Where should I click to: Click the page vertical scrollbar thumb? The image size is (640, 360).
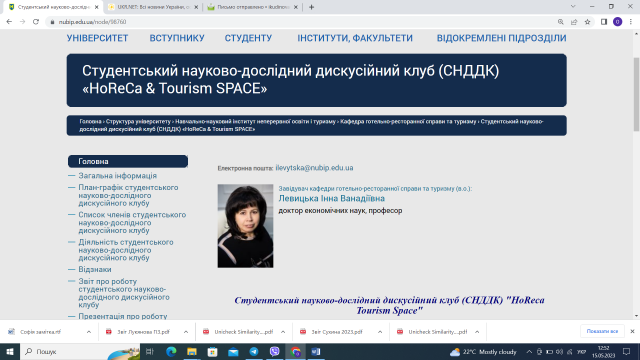[x=636, y=95]
